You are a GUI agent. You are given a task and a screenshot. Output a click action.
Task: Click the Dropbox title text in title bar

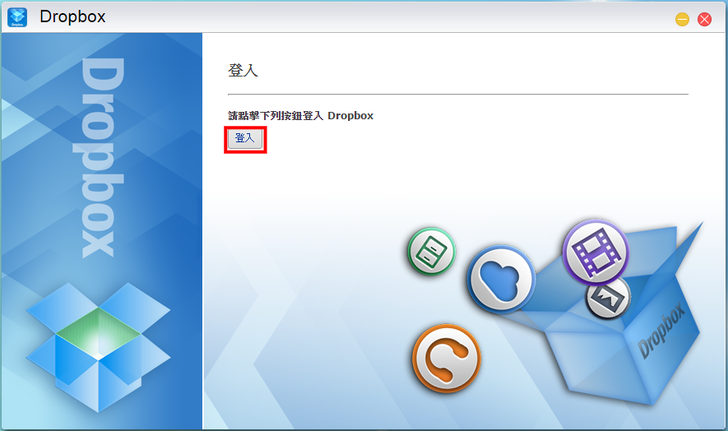coord(72,17)
